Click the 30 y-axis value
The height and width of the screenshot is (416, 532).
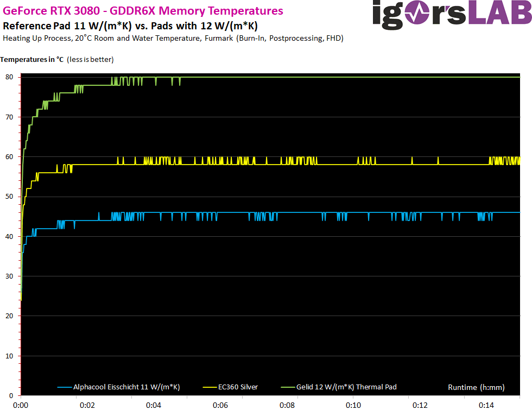[9, 276]
